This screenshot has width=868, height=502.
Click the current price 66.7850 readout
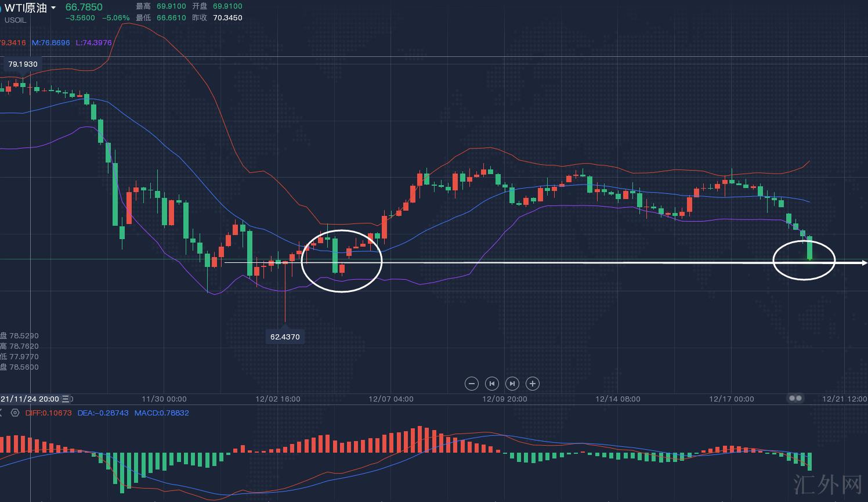(x=84, y=8)
